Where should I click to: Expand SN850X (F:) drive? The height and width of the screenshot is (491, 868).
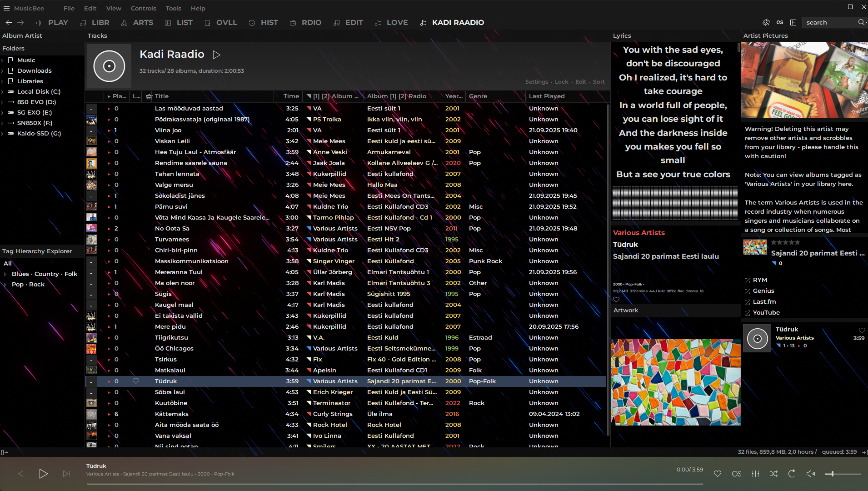(x=2, y=123)
